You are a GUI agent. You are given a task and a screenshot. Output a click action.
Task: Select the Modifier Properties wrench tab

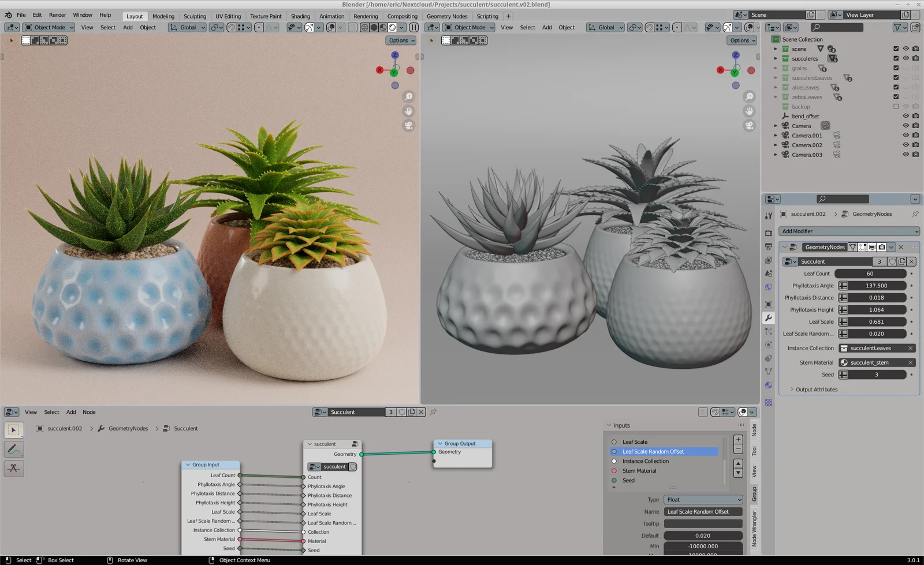pyautogui.click(x=768, y=317)
